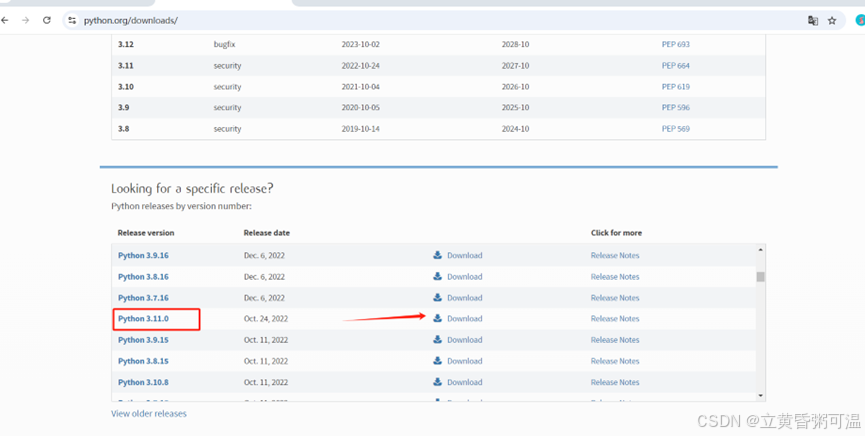Click download icon for Python 3.10.8
Screen dimensions: 865x436
[437, 381]
